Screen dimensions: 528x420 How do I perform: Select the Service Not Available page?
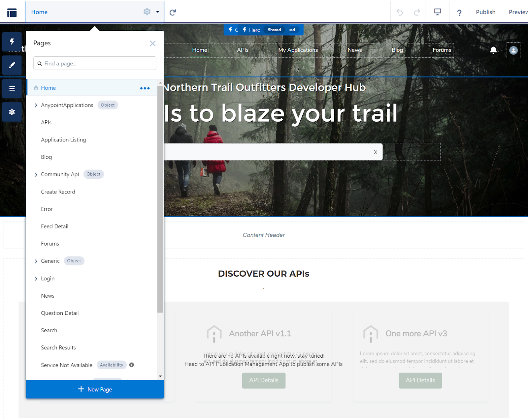pyautogui.click(x=67, y=365)
